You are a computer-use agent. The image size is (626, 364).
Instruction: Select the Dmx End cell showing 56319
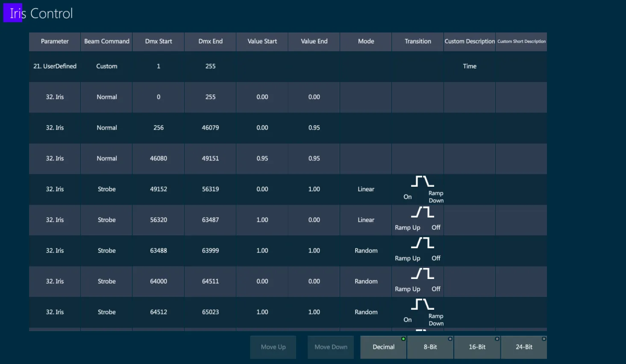pos(210,189)
